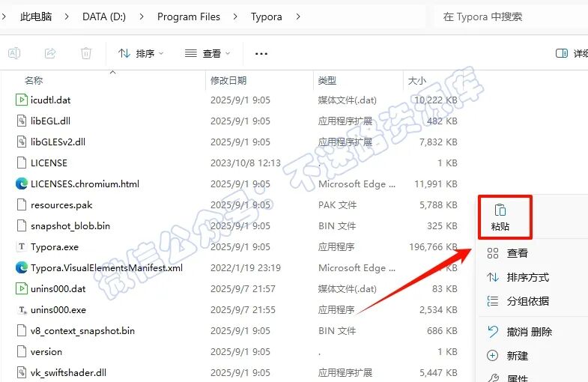Click Typora breadcrumb segment
The width and height of the screenshot is (588, 382).
pyautogui.click(x=266, y=16)
